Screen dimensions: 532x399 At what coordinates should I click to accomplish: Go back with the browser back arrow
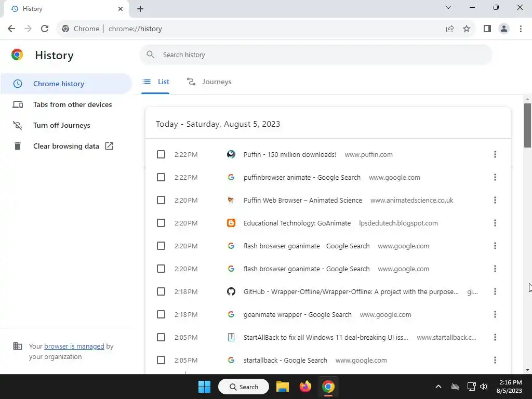[11, 29]
